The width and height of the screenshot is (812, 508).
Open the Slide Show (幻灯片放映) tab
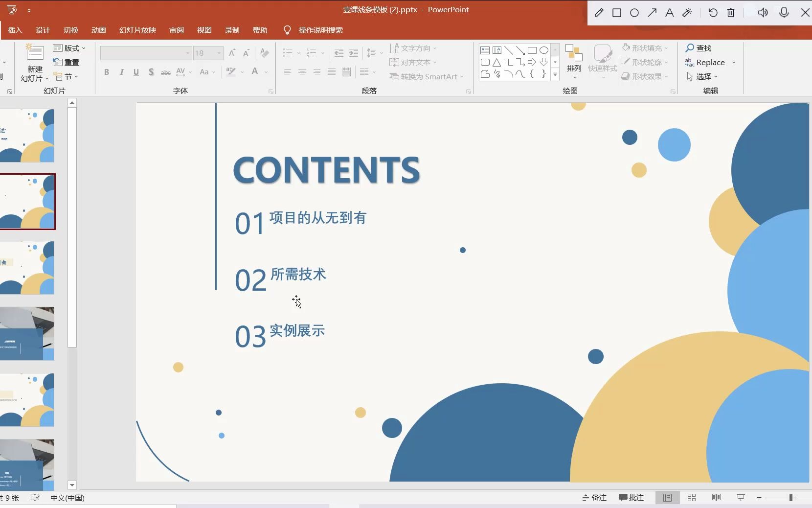click(x=137, y=30)
